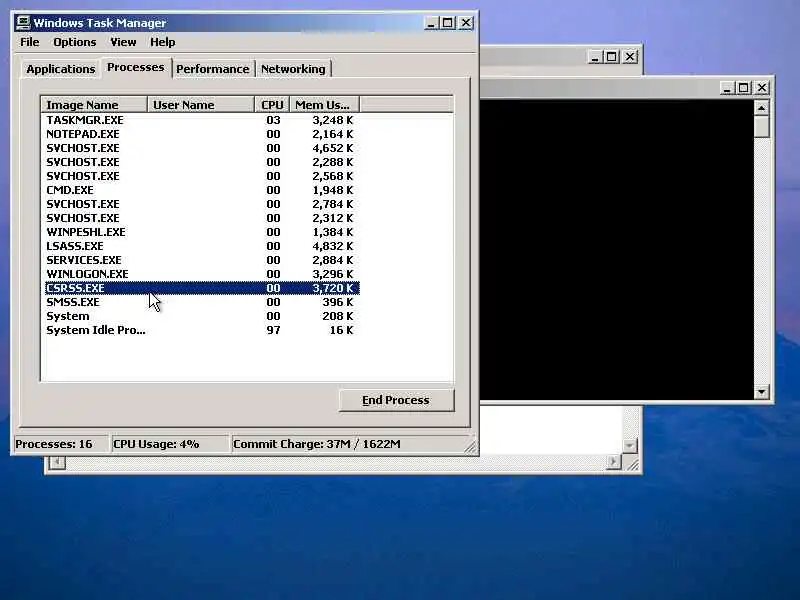This screenshot has width=800, height=600.
Task: Minimize the black console window
Action: pos(727,88)
